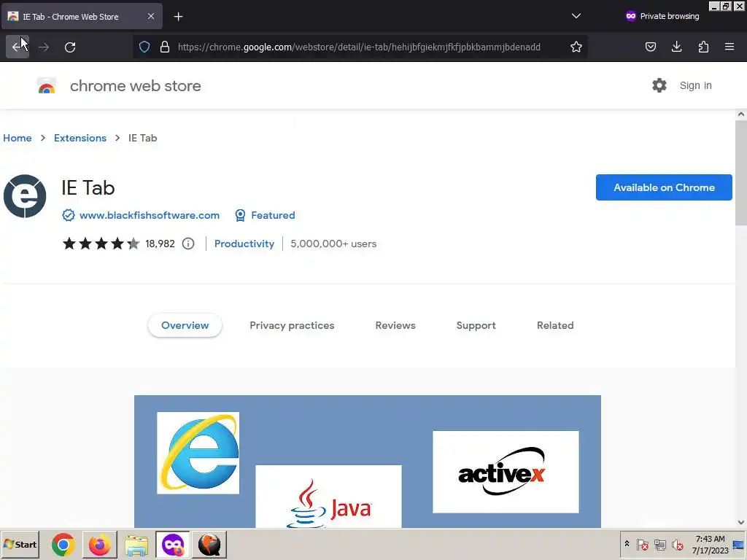Open the ratings info icon
This screenshot has height=560, width=747.
188,244
